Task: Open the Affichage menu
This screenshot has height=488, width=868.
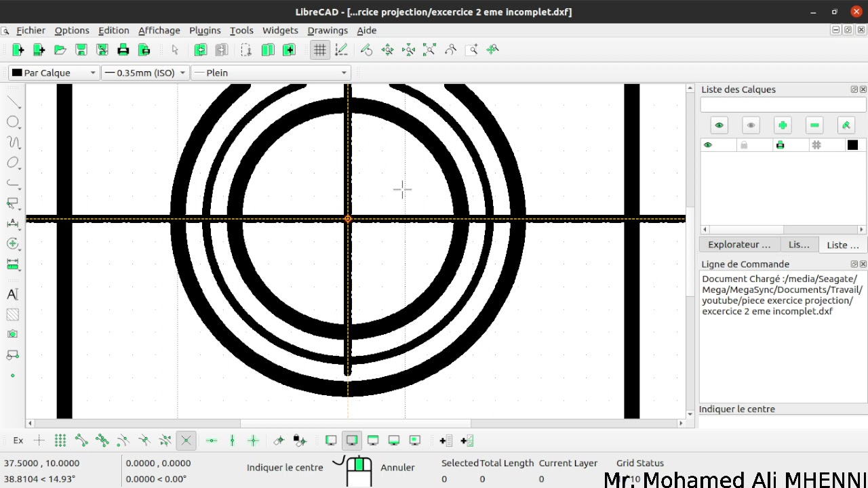Action: (159, 30)
